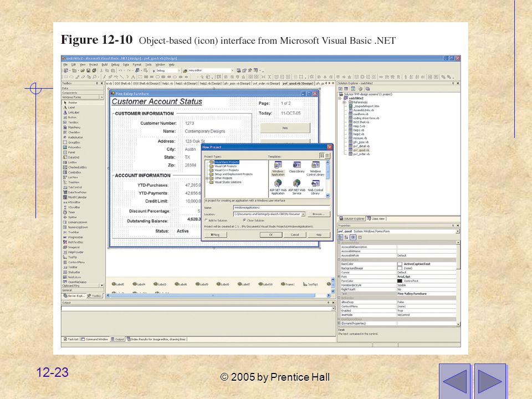This screenshot has width=532, height=399.
Task: Select Setup and Deployment Projects folder
Action: click(231, 174)
